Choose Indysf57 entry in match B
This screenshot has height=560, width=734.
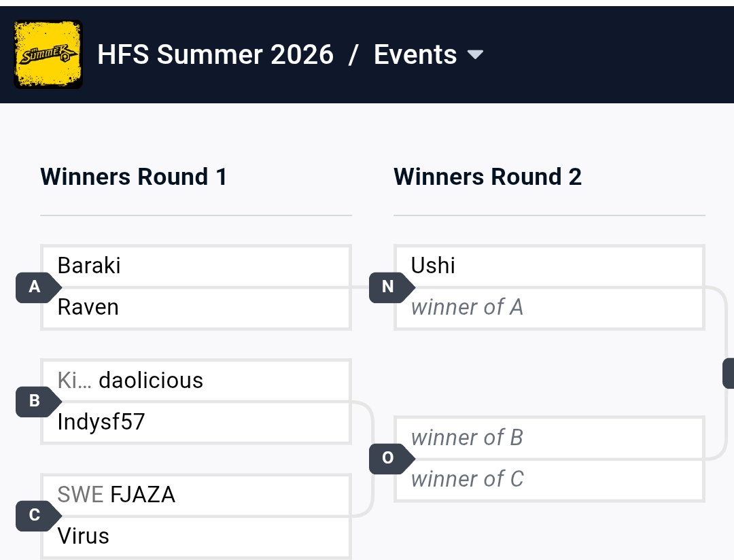click(x=196, y=422)
